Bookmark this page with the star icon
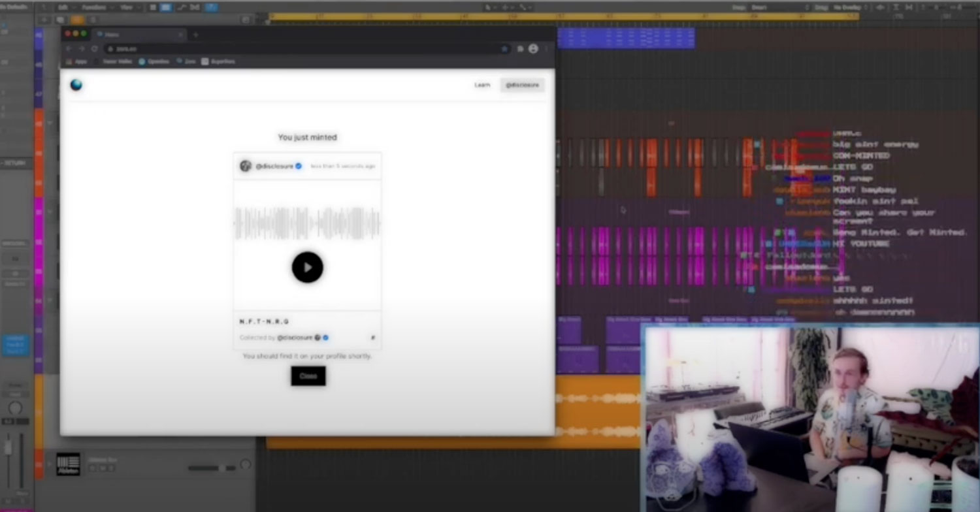Screen dimensions: 980x512 [504, 48]
